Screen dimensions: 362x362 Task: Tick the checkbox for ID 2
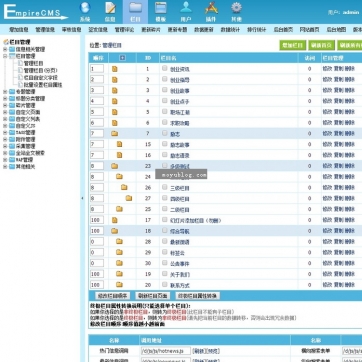[x=165, y=79]
